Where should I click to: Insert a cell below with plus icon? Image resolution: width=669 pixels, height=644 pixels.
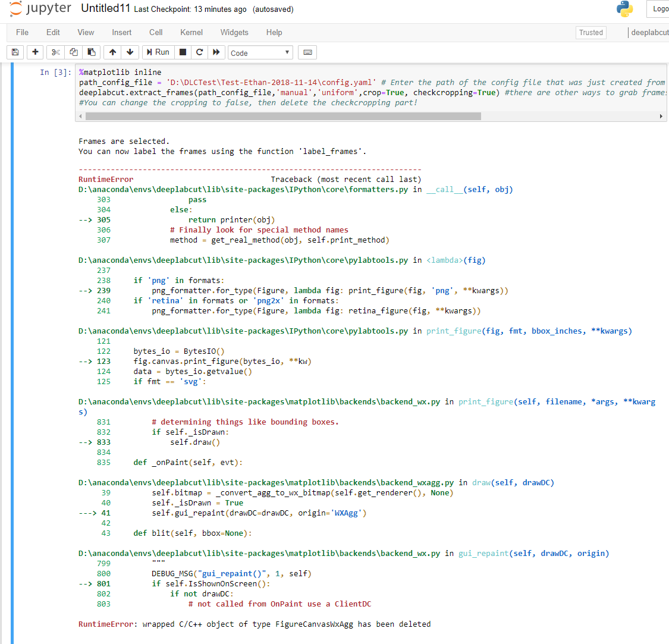coord(36,52)
